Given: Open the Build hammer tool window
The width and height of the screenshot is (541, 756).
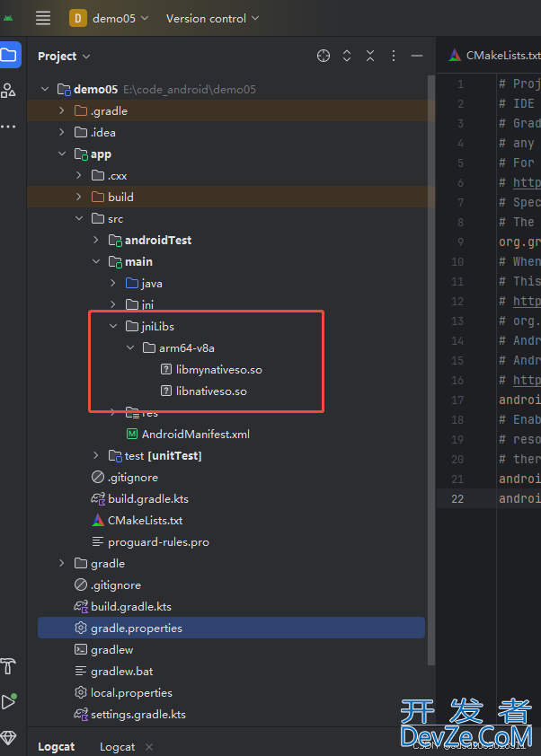Looking at the screenshot, I should pos(8,666).
